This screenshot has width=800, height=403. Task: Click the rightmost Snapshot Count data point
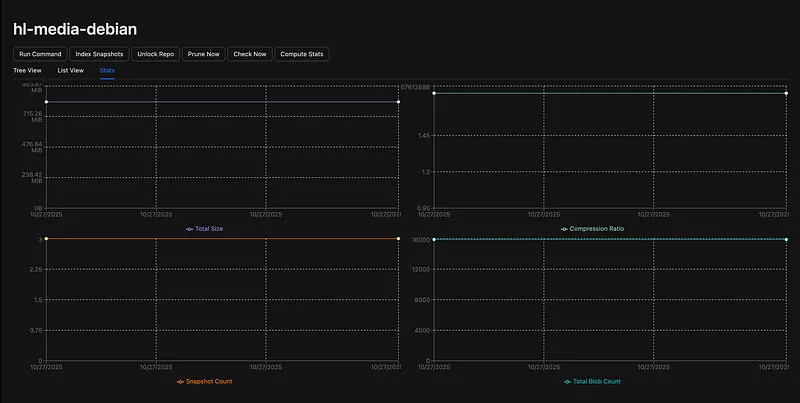(398, 239)
